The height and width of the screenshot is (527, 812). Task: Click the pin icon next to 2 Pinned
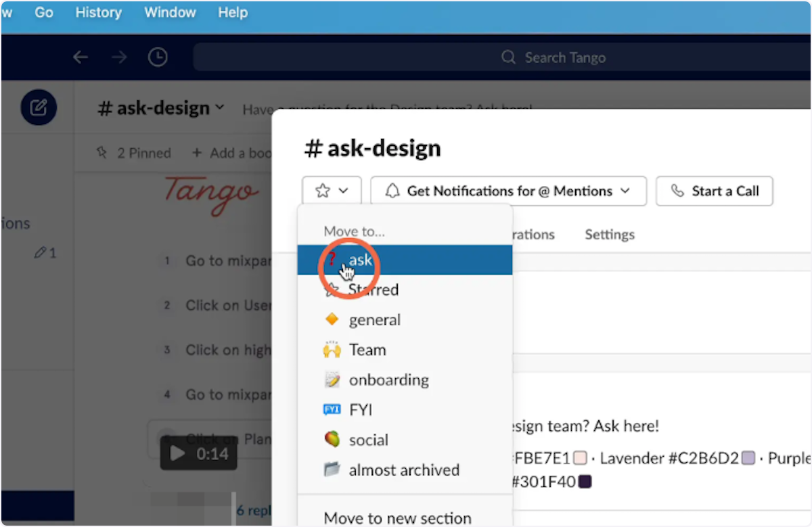coord(102,153)
